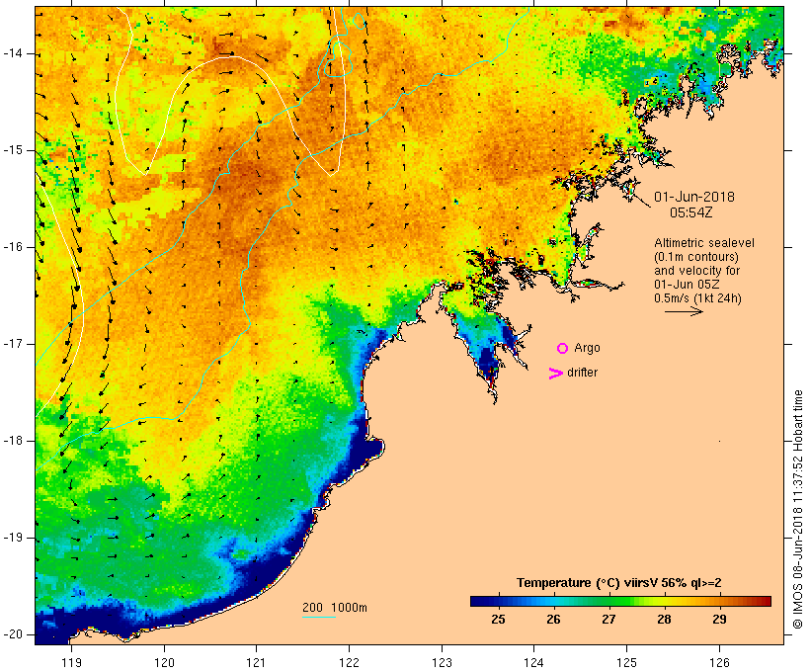Click the latitude axis label '-17'
The width and height of the screenshot is (810, 672).
pos(13,344)
